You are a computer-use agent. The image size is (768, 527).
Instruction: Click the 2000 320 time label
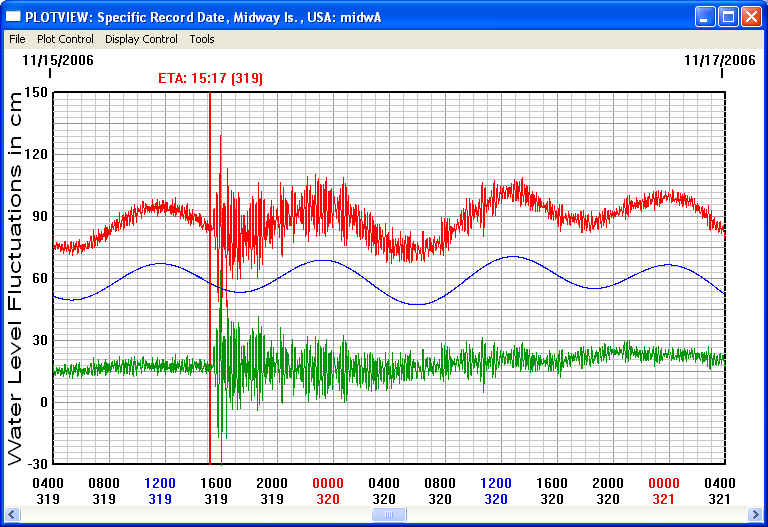point(608,491)
